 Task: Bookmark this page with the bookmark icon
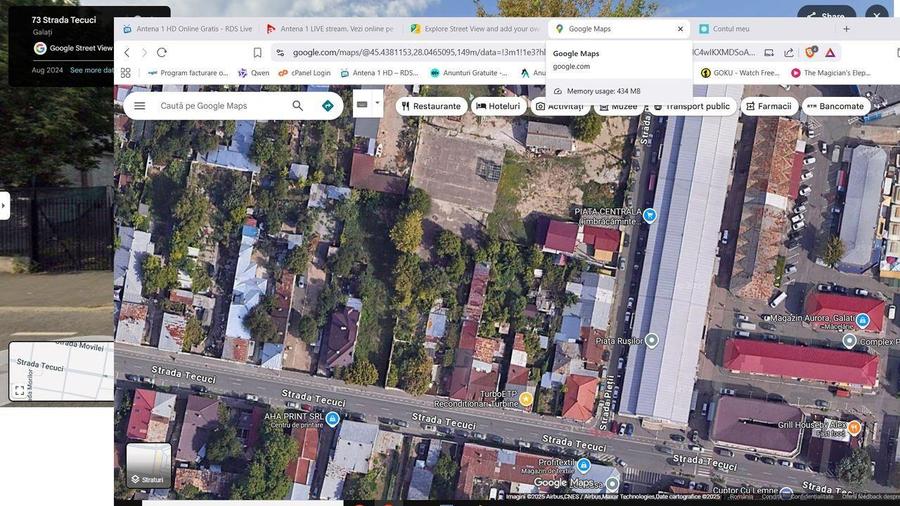coord(258,53)
